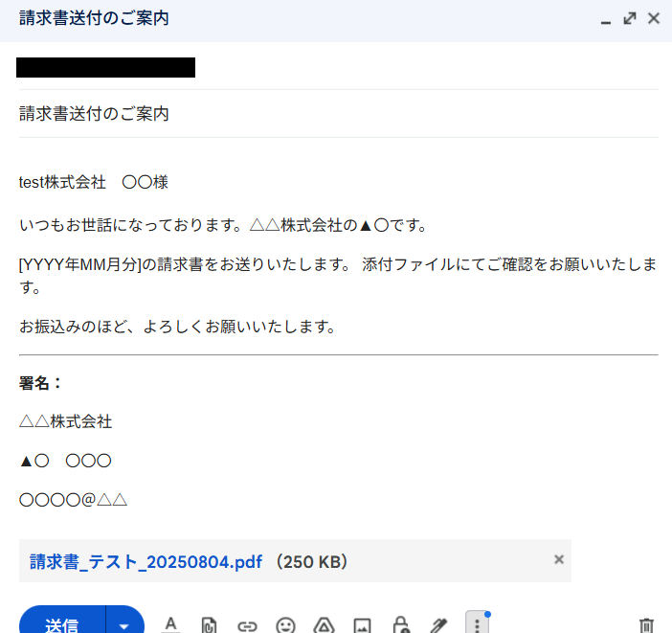Click the line お振込みのほど、よろしくお願いいたします。
Image resolution: width=672 pixels, height=633 pixels.
pyautogui.click(x=177, y=327)
